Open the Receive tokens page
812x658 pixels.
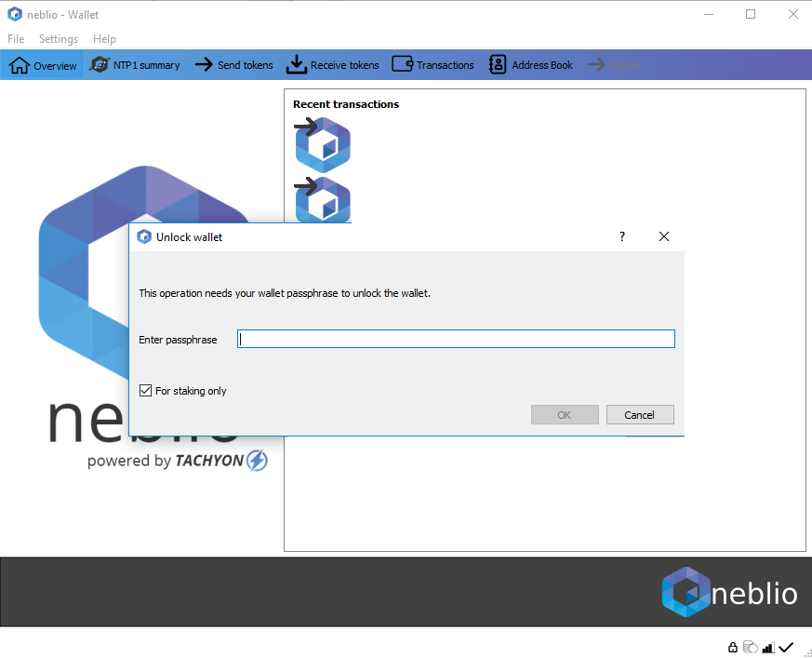click(x=332, y=65)
